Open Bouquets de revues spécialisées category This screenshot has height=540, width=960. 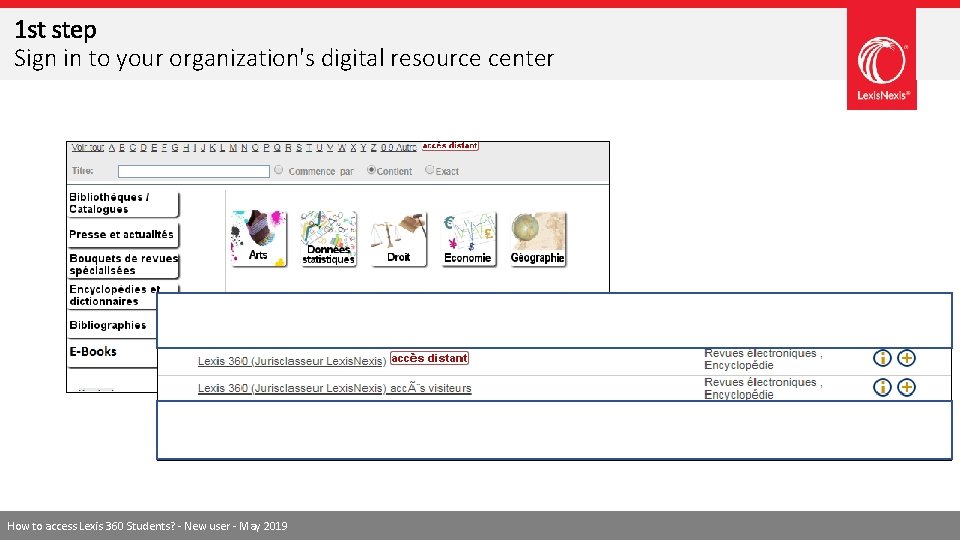(123, 264)
